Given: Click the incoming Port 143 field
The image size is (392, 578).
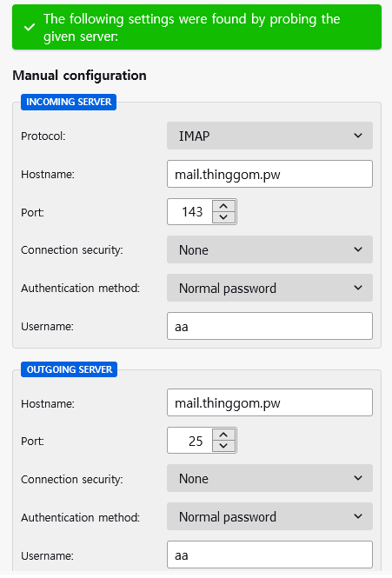Looking at the screenshot, I should click(189, 212).
